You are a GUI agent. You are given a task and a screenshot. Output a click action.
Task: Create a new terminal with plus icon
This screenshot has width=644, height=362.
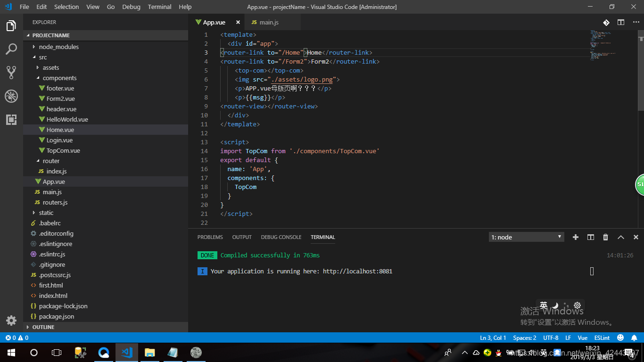[x=576, y=237]
